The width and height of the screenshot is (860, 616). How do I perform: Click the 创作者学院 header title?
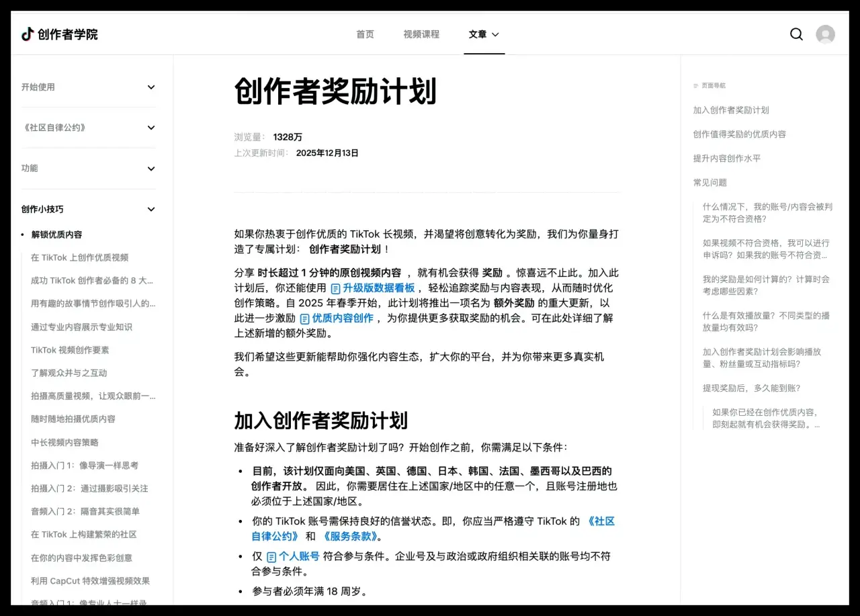pos(68,34)
